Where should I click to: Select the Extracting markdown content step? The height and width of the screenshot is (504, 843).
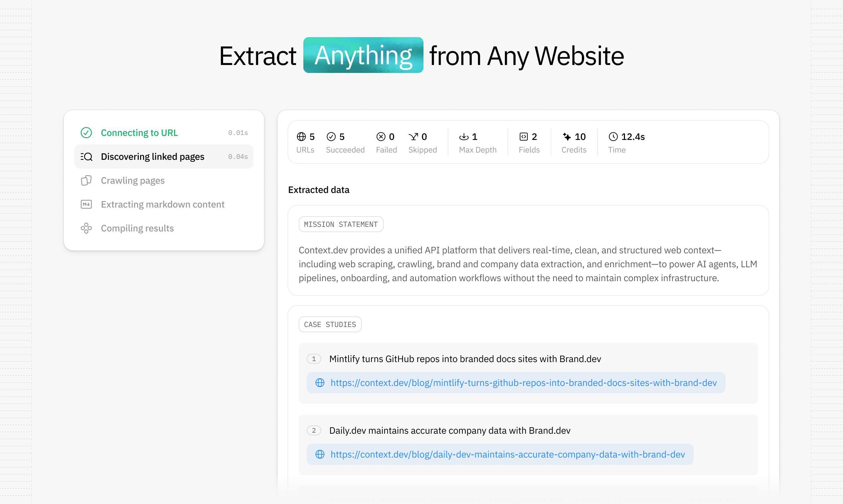coord(164,205)
